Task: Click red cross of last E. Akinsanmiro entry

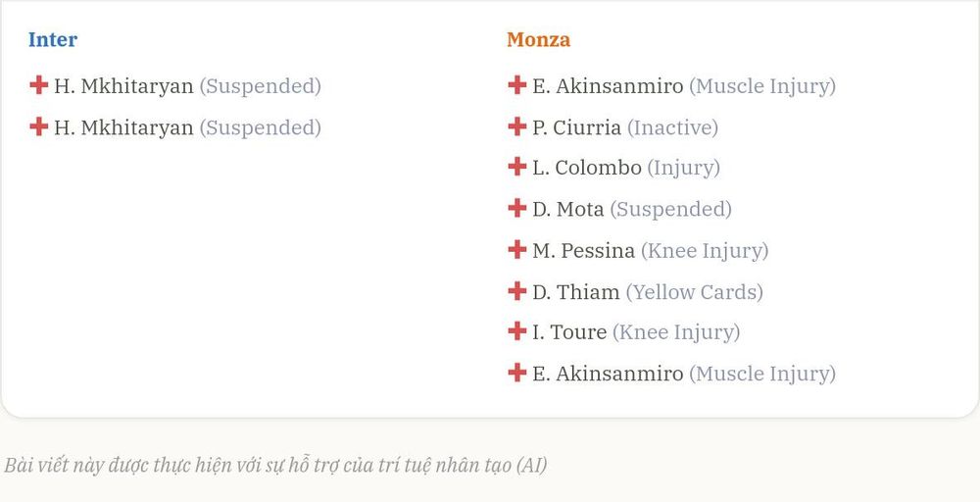Action: click(x=516, y=373)
